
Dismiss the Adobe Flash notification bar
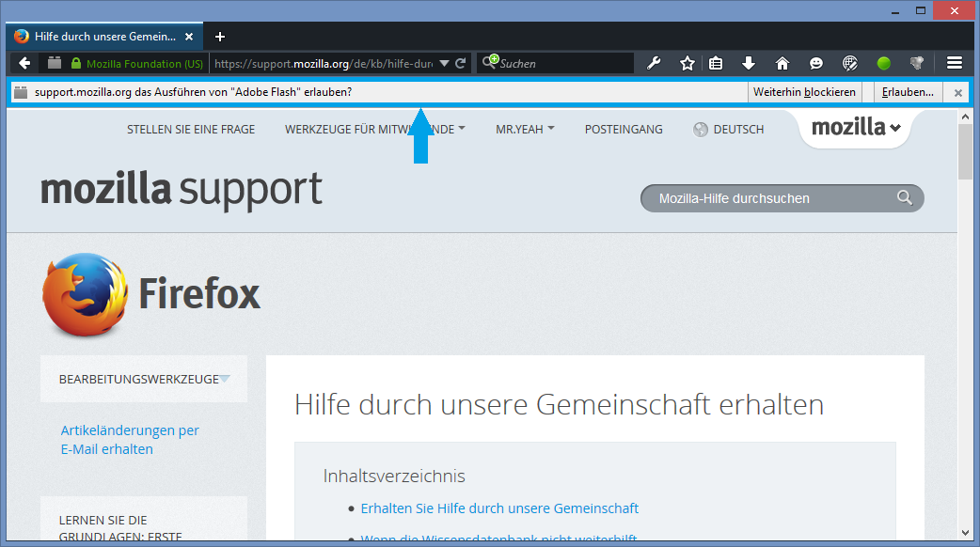(x=958, y=92)
